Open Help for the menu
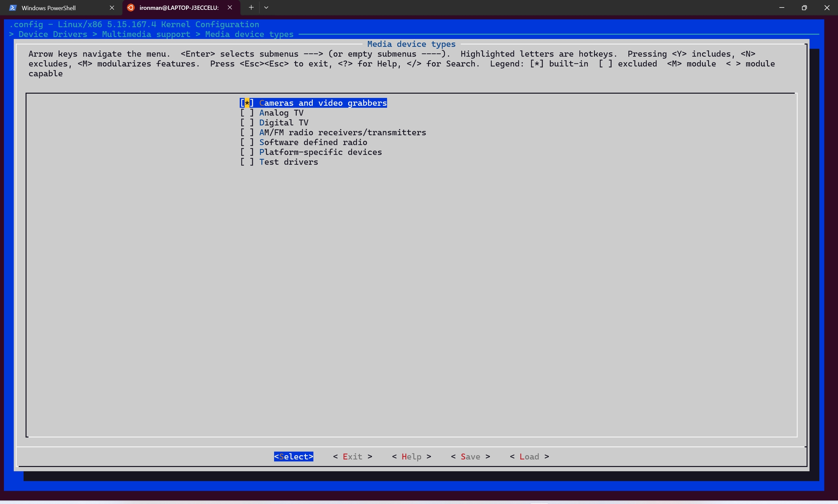This screenshot has width=838, height=504. (x=412, y=457)
